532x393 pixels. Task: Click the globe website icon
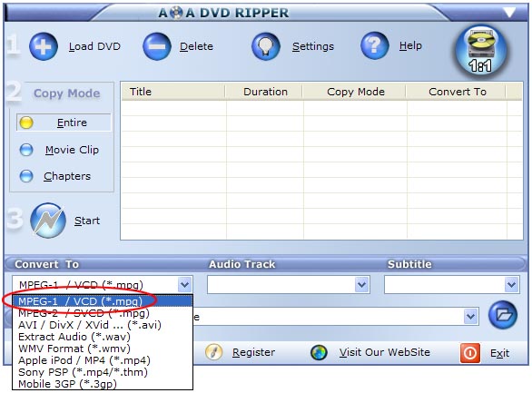[319, 352]
